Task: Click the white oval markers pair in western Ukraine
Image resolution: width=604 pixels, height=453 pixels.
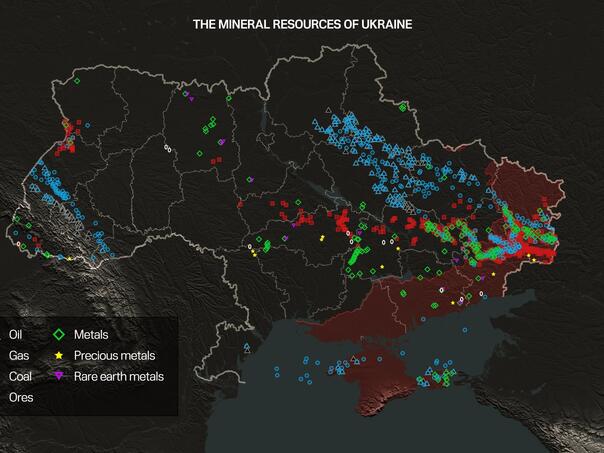Action: (168, 148)
